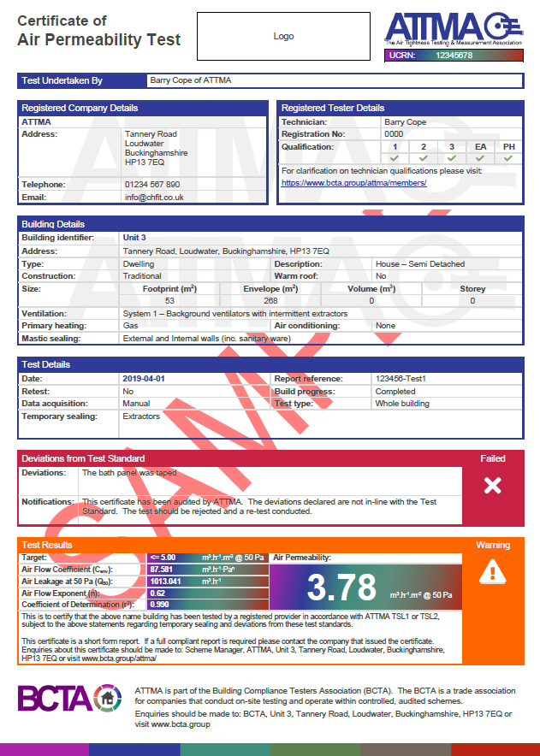Click the green check under qualification 1
This screenshot has width=540, height=756.
(x=395, y=158)
